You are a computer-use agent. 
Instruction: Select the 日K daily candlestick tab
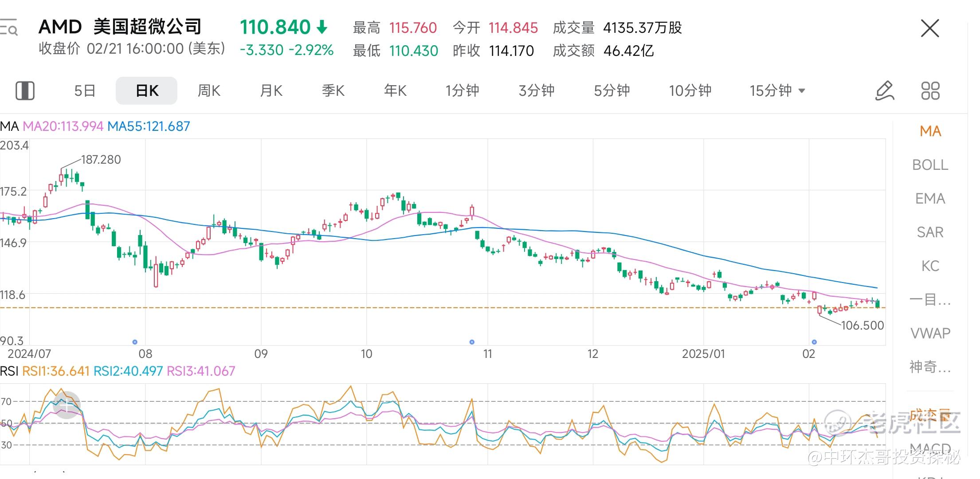coord(147,90)
